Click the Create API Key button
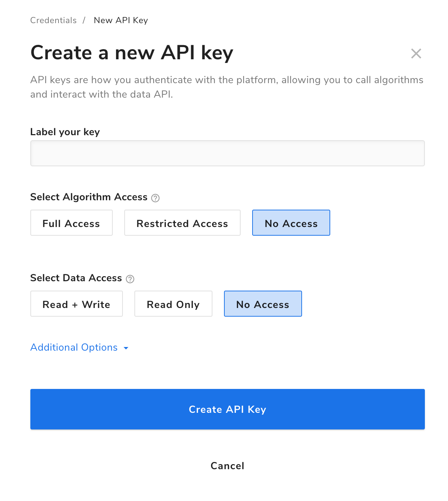 pyautogui.click(x=227, y=409)
